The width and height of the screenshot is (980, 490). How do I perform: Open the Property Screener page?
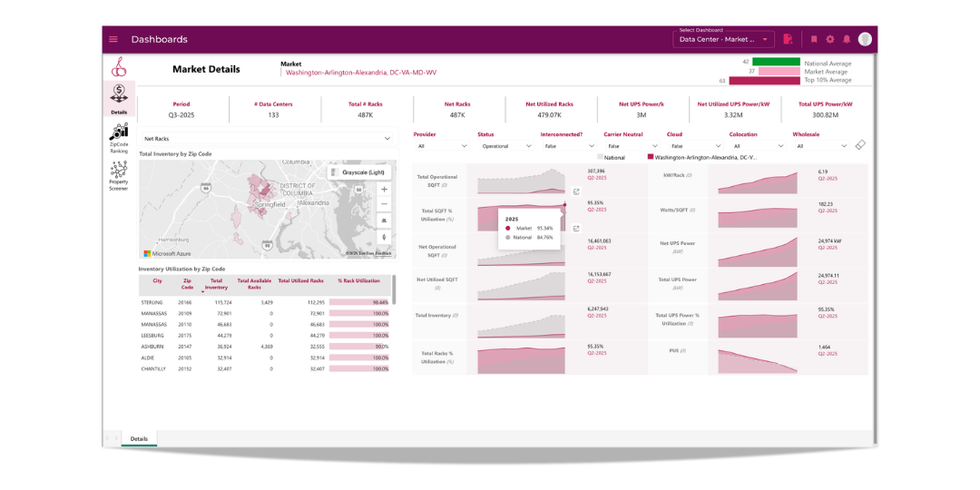click(119, 175)
